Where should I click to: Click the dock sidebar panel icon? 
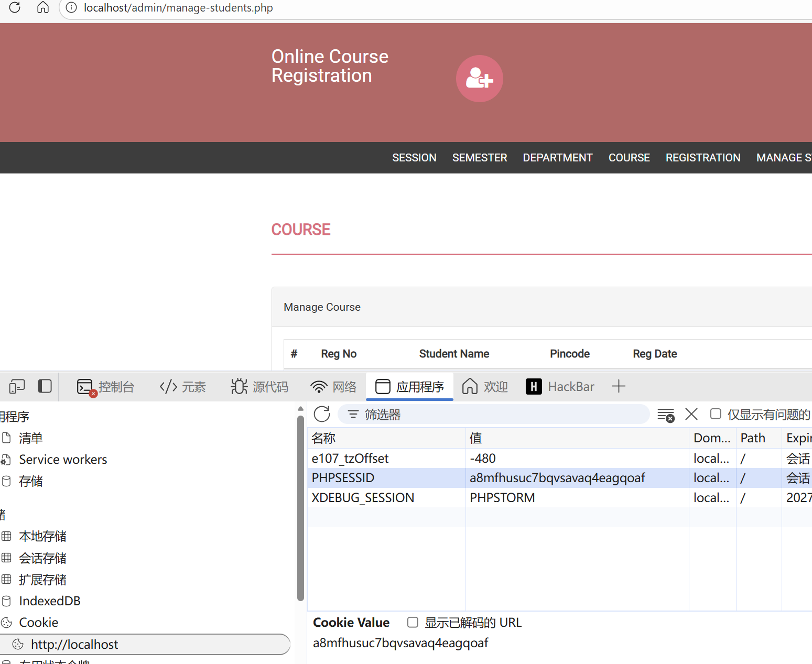pyautogui.click(x=45, y=386)
